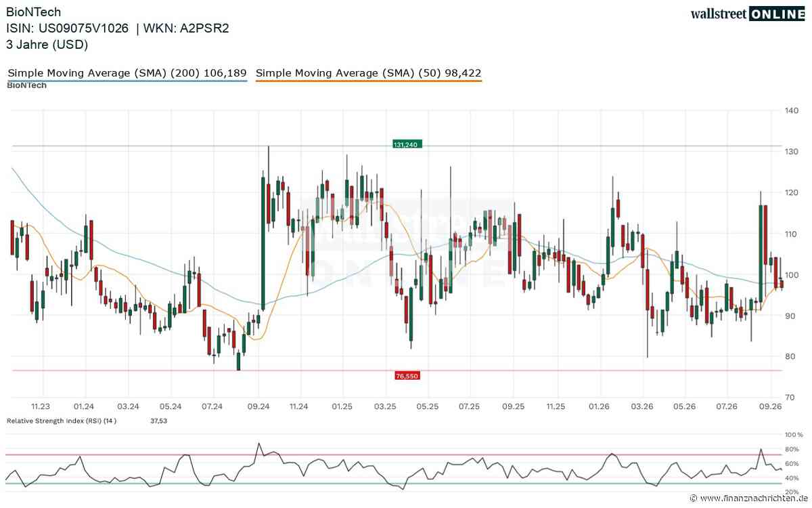812x508 pixels.
Task: Click the 07.26 date axis label
Action: [727, 406]
